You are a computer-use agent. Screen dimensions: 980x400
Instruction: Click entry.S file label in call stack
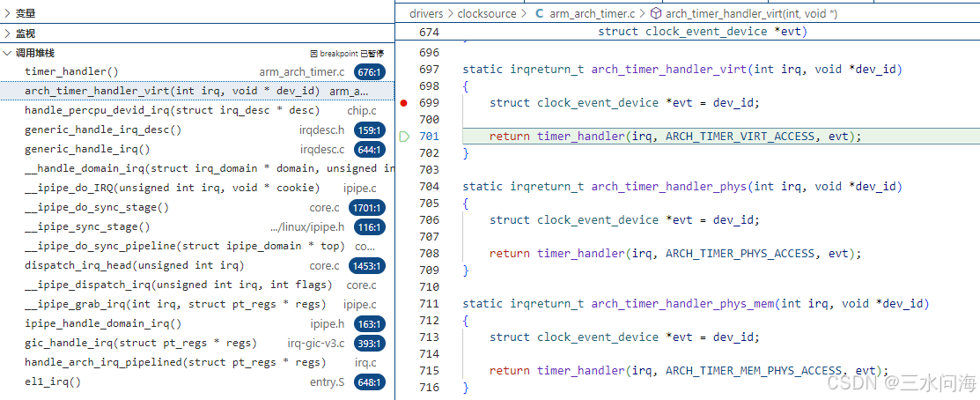tap(328, 381)
